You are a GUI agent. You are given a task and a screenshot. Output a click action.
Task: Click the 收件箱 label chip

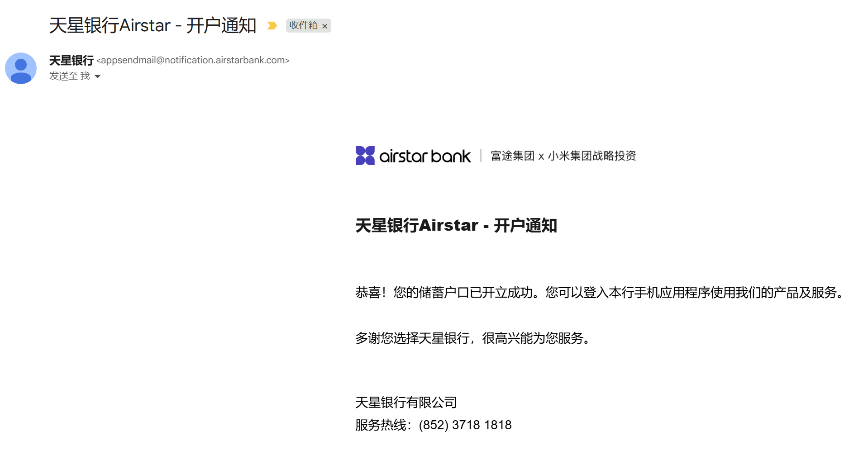pyautogui.click(x=304, y=25)
